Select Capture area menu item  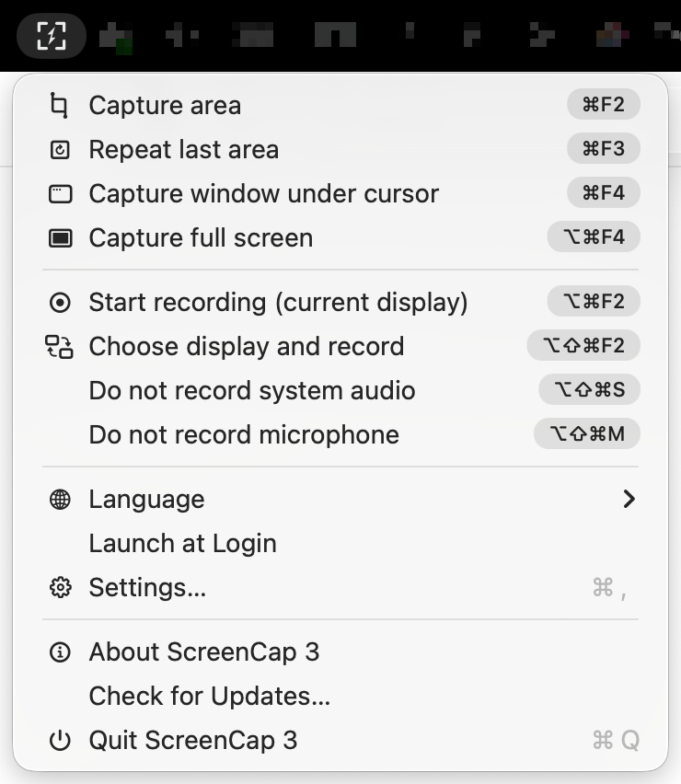click(x=340, y=106)
